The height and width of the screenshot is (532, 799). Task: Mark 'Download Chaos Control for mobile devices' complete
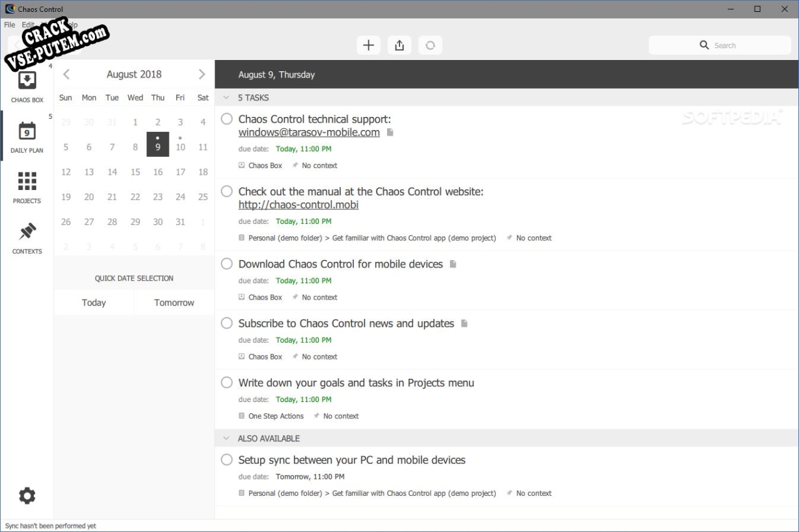227,264
